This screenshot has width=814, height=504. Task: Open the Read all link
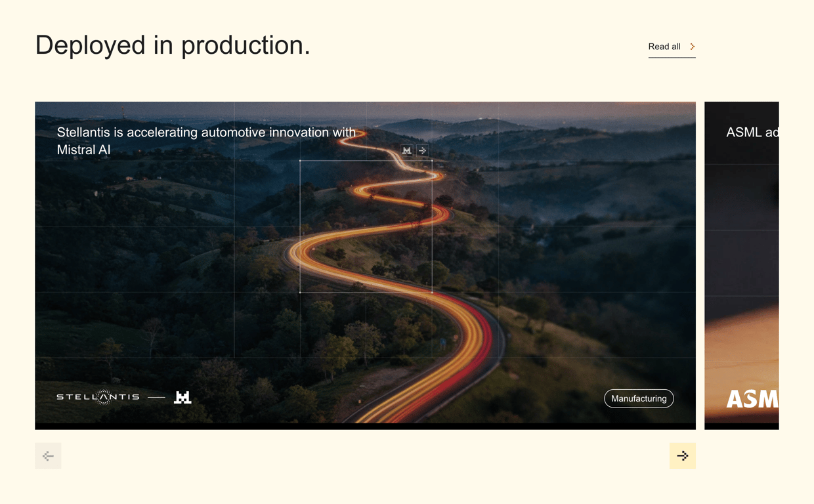672,47
